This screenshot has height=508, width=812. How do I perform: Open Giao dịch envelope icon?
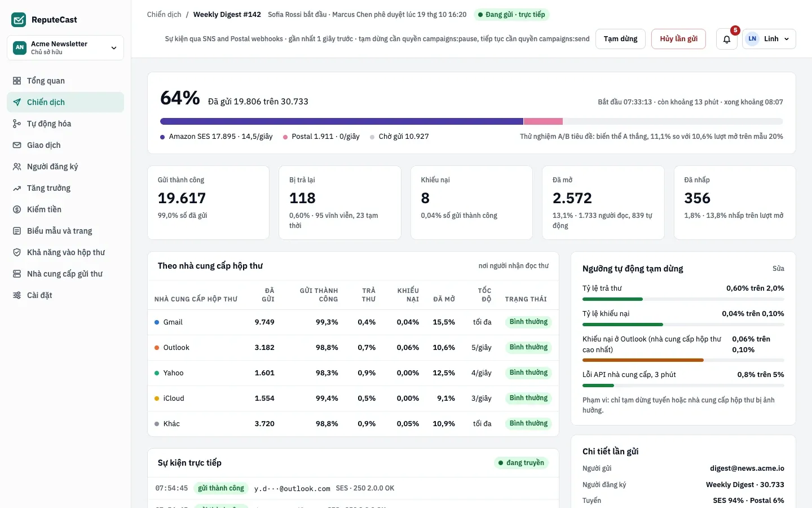[17, 145]
